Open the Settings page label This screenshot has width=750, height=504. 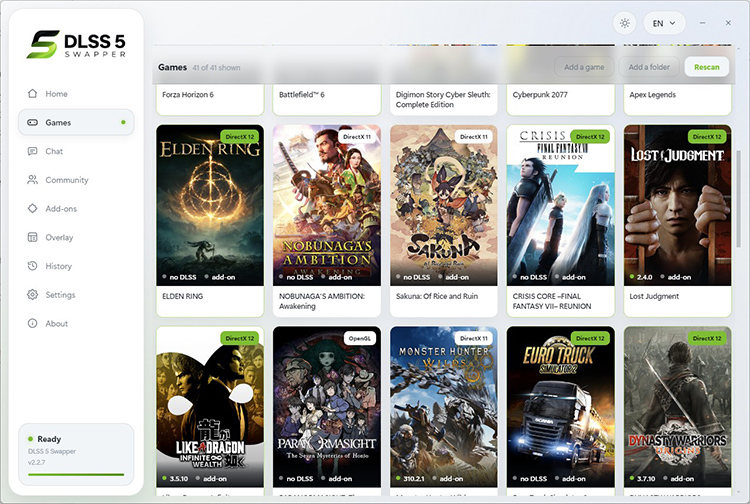(60, 295)
